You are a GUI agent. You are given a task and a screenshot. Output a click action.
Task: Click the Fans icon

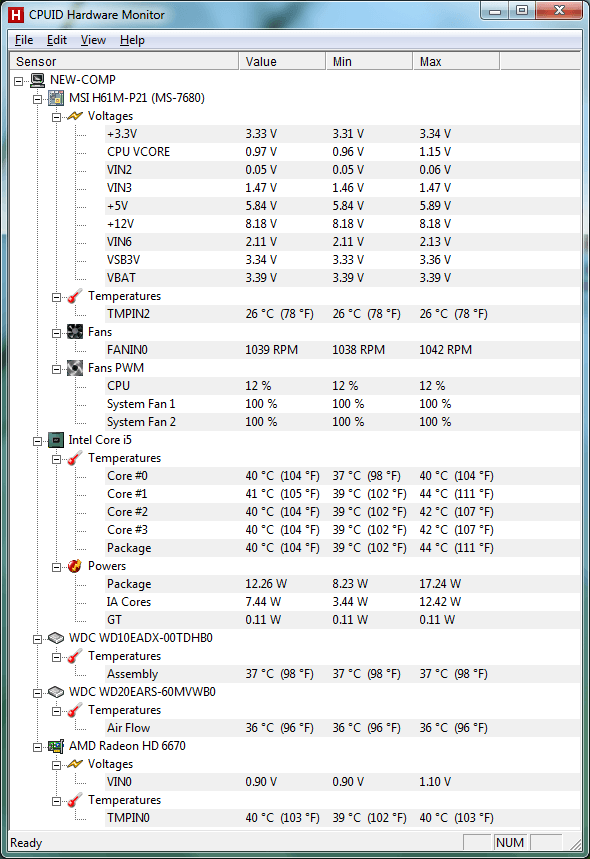coord(75,332)
